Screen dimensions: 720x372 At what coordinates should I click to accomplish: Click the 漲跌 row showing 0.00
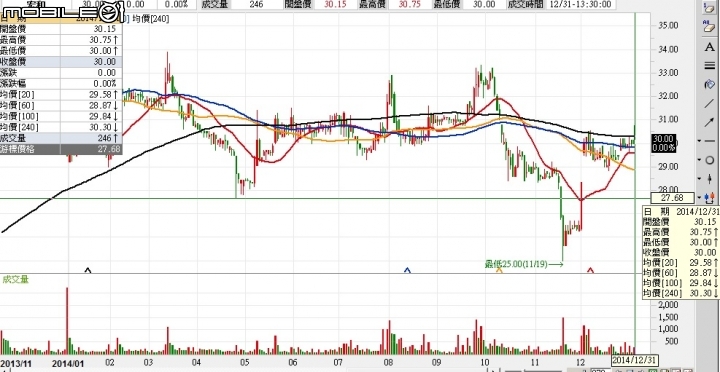click(61, 73)
